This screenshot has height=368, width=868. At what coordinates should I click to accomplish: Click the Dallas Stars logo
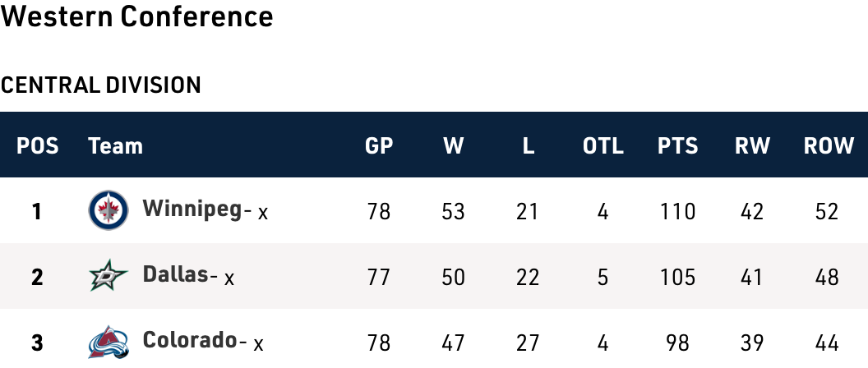(x=108, y=276)
